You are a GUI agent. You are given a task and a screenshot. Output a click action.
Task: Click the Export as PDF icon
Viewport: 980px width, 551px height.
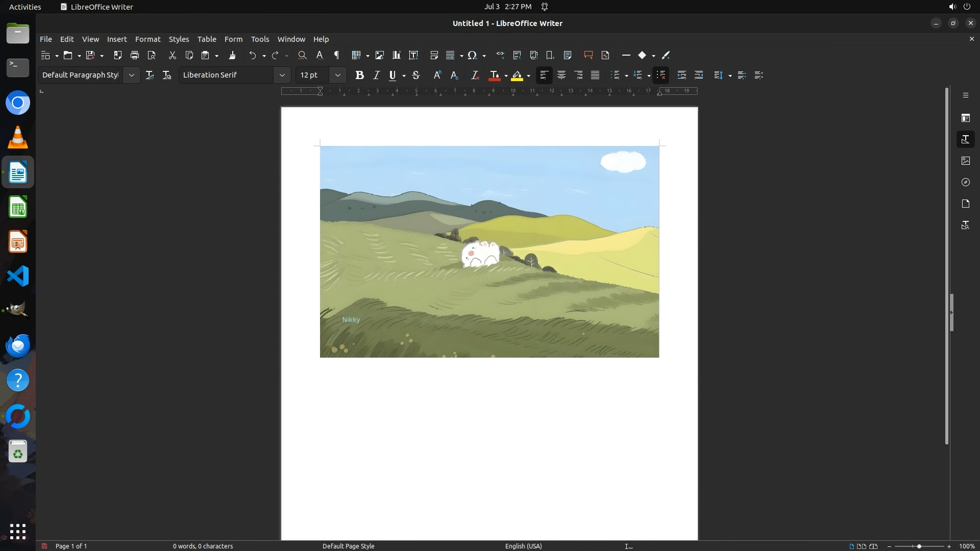click(x=117, y=55)
